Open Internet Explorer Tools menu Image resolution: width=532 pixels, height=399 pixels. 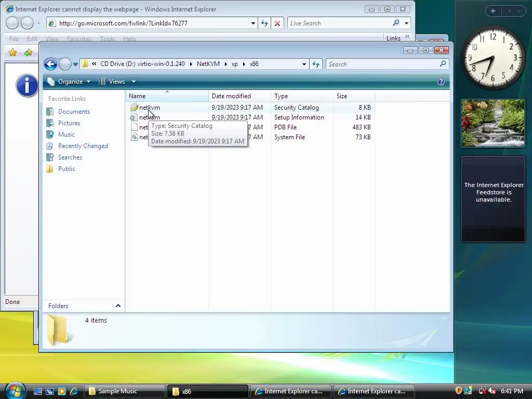pyautogui.click(x=108, y=38)
